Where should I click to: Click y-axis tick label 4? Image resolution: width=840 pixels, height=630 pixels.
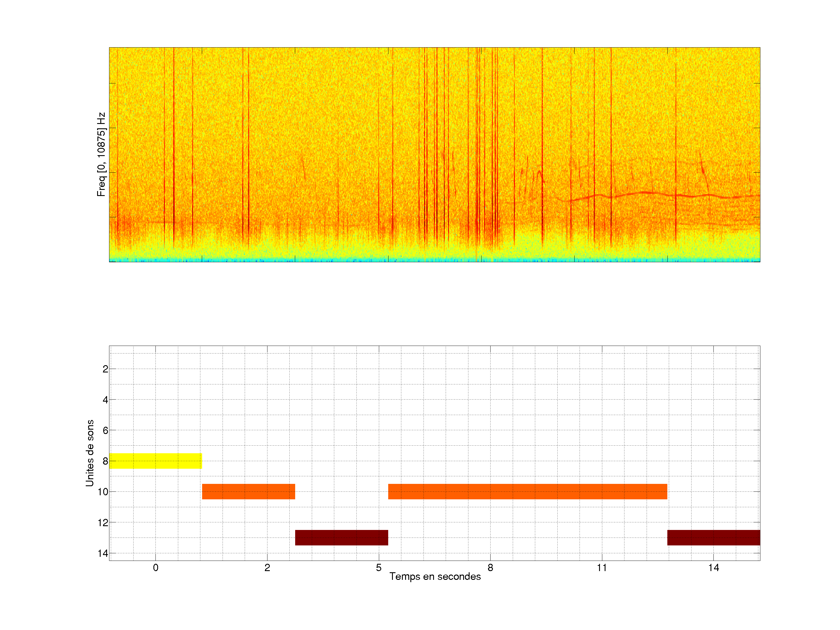(105, 400)
